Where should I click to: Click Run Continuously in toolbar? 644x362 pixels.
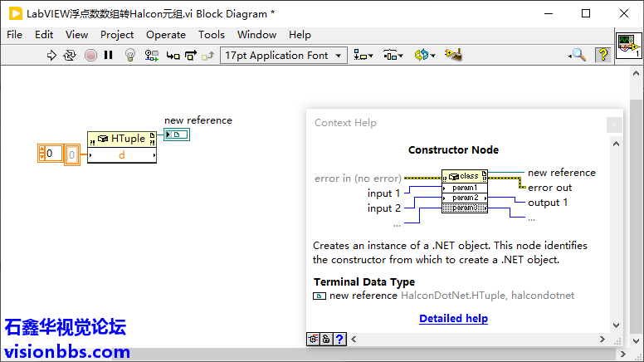pos(71,56)
